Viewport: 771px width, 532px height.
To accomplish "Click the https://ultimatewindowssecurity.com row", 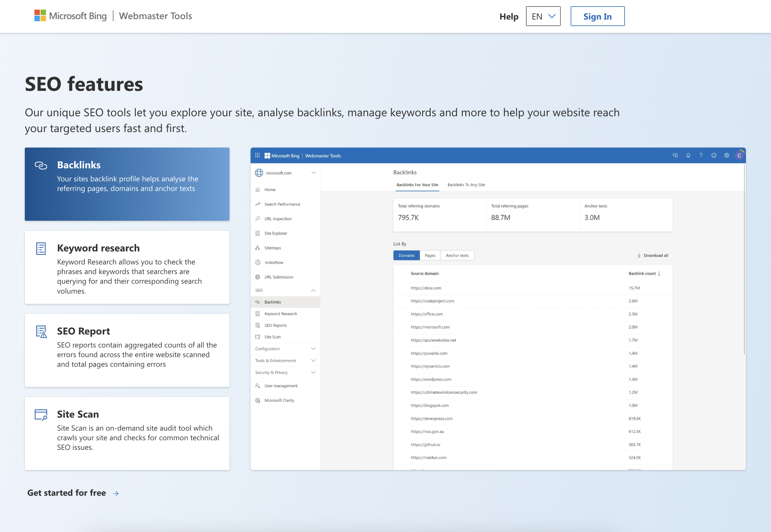I will [x=533, y=392].
